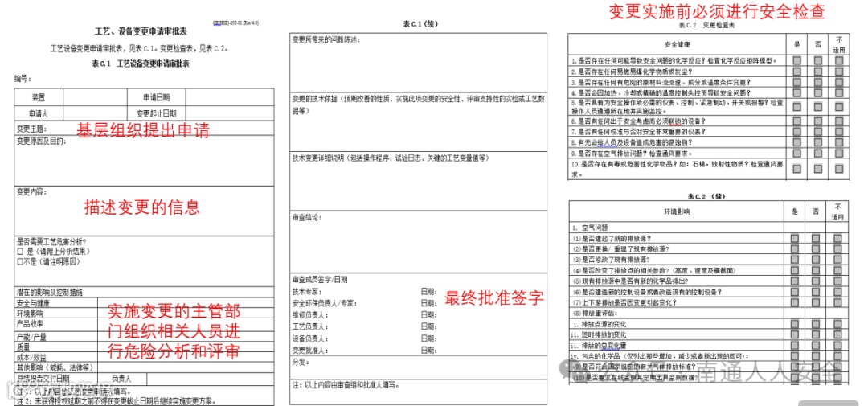Image resolution: width=868 pixels, height=406 pixels.
Task: Click the 产能/产量 row label
Action: pyautogui.click(x=31, y=336)
